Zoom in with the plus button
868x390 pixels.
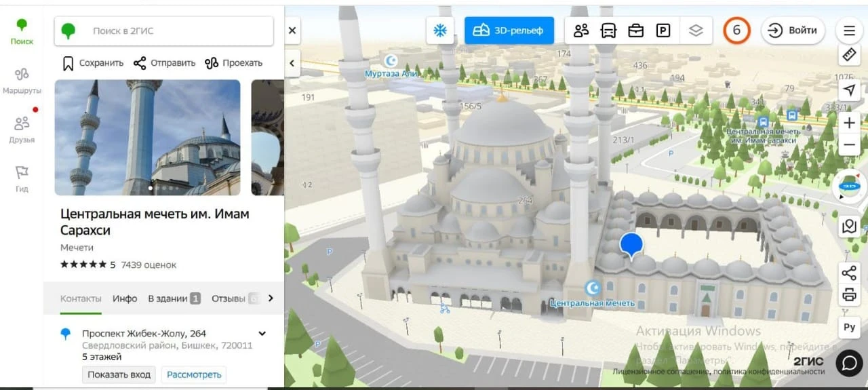[849, 123]
